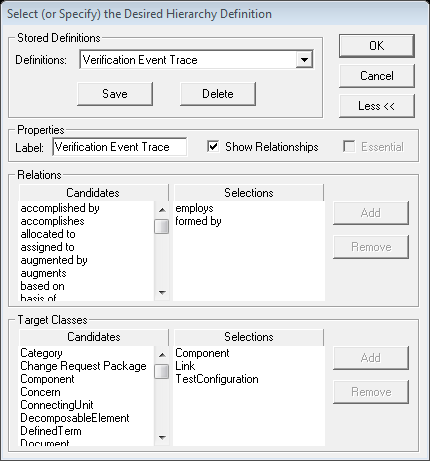The width and height of the screenshot is (430, 461).
Task: Check the Essential checkbox
Action: (349, 146)
